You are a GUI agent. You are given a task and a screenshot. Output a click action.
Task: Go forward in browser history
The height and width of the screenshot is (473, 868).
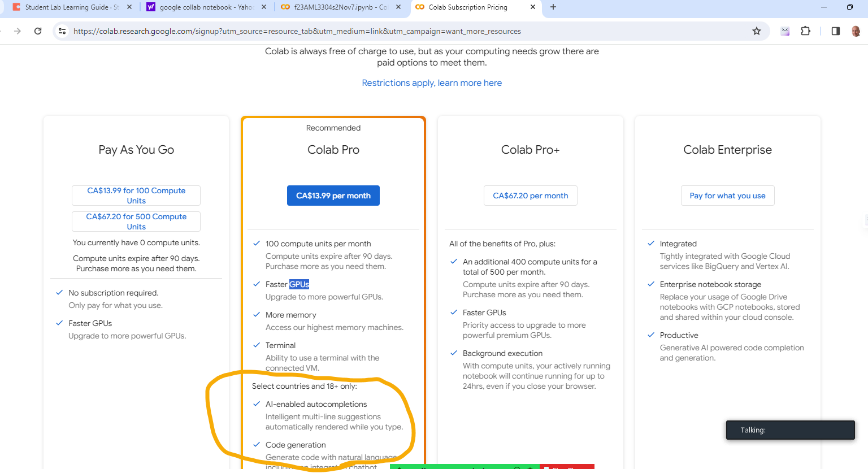click(18, 31)
